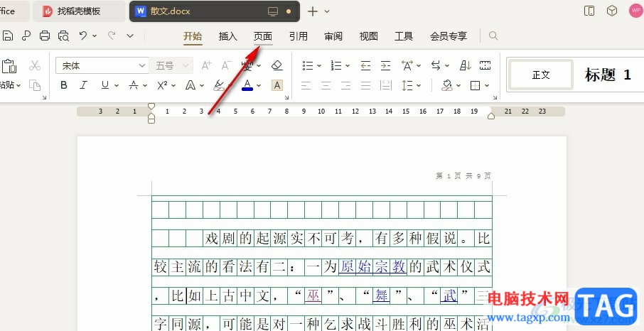
Task: Open the 宋体 font name combo box
Action: tap(102, 66)
